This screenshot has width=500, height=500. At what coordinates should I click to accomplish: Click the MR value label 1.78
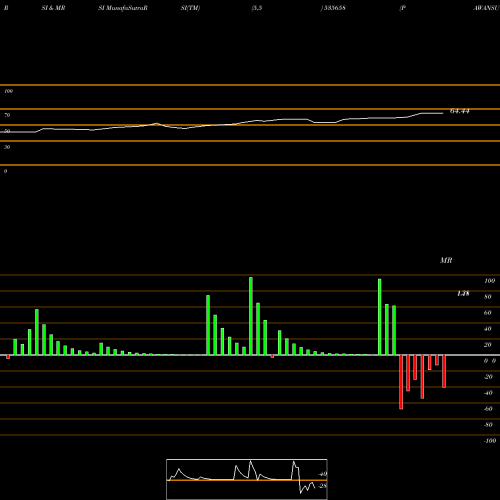click(x=463, y=293)
